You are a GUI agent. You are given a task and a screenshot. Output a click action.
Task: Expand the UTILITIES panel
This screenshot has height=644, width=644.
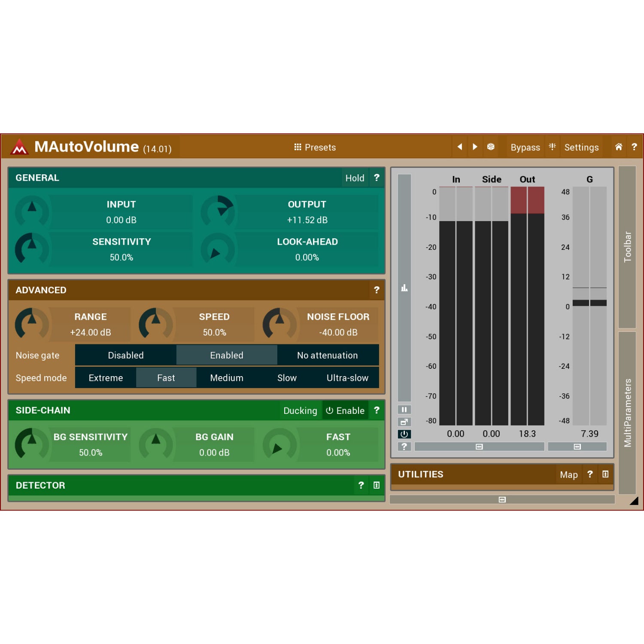click(605, 474)
